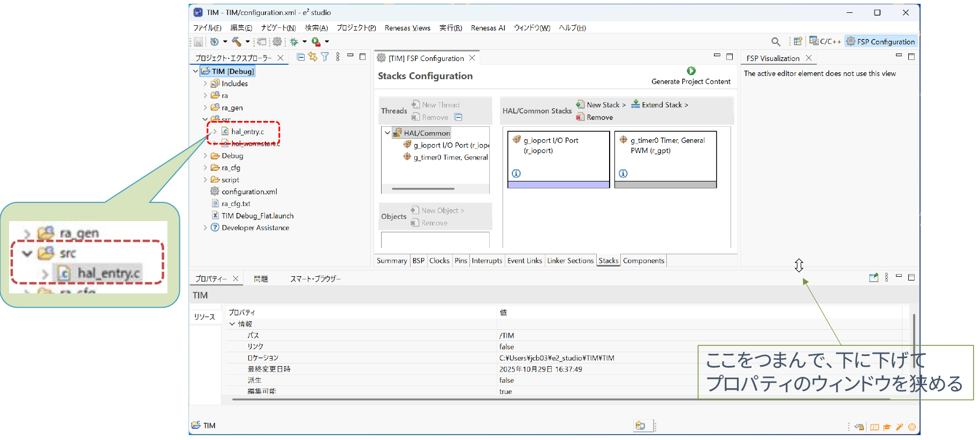The image size is (980, 440).
Task: Click the Open Perspective icon
Action: 797,42
